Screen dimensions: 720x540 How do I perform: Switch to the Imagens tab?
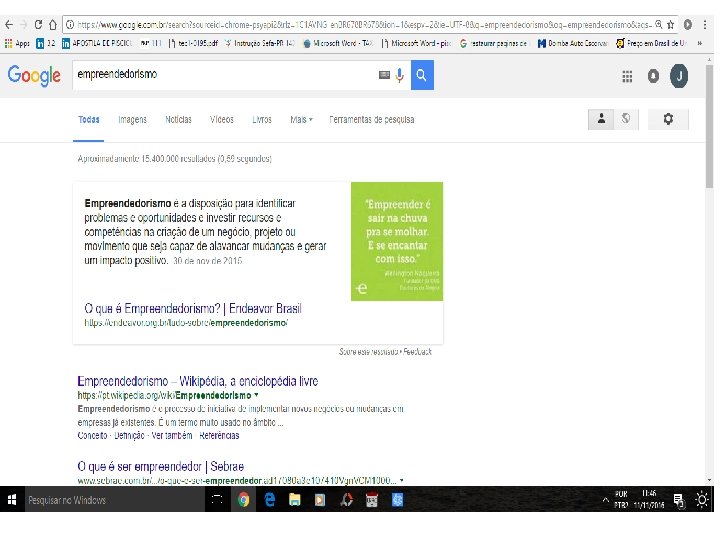(x=132, y=120)
